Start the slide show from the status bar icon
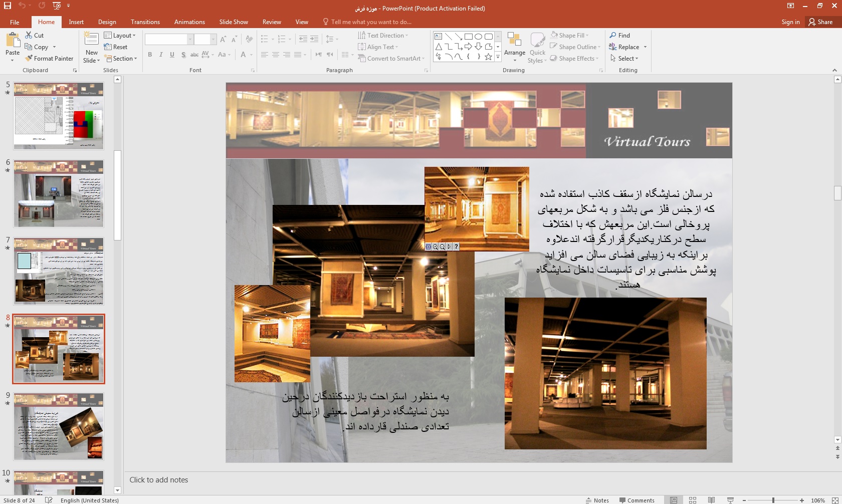The height and width of the screenshot is (504, 842). coord(730,500)
